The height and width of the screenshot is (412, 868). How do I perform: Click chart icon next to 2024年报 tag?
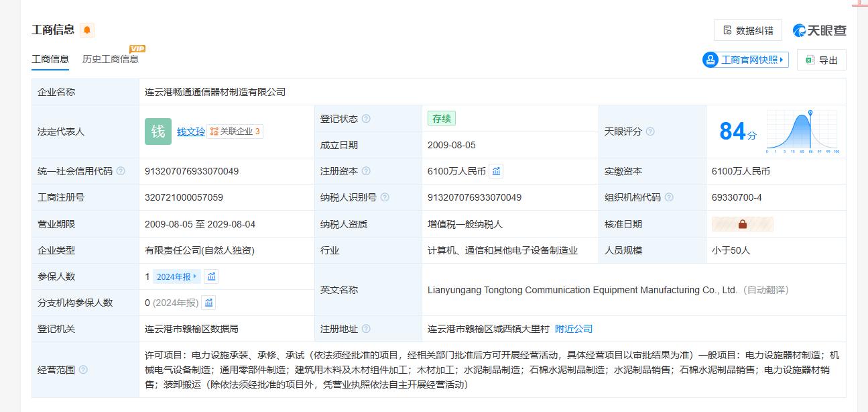point(211,276)
